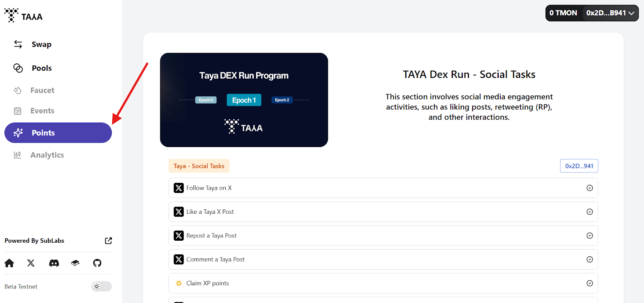
Task: Open the Like a Taya X Post task
Action: point(383,212)
